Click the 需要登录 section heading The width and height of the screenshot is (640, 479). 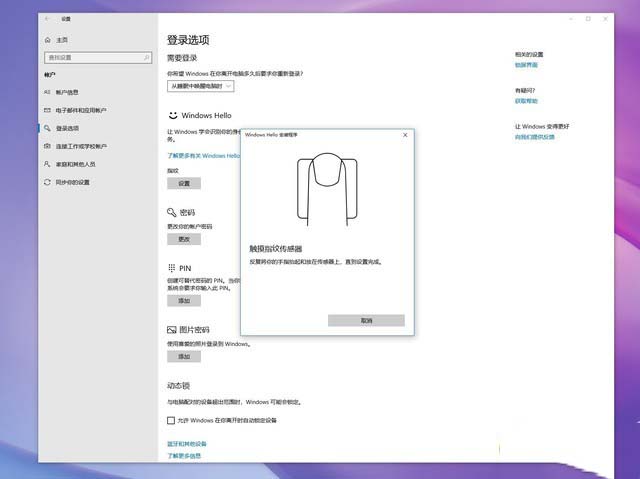tap(182, 58)
